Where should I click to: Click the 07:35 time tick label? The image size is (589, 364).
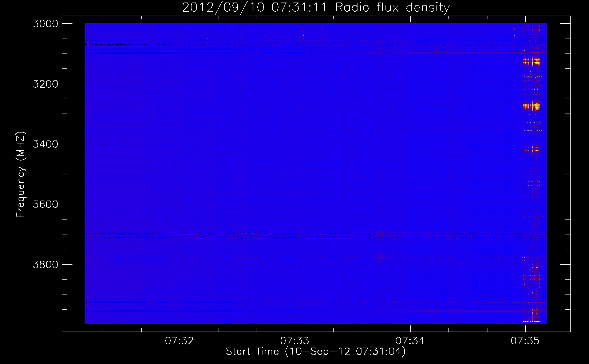pyautogui.click(x=525, y=341)
